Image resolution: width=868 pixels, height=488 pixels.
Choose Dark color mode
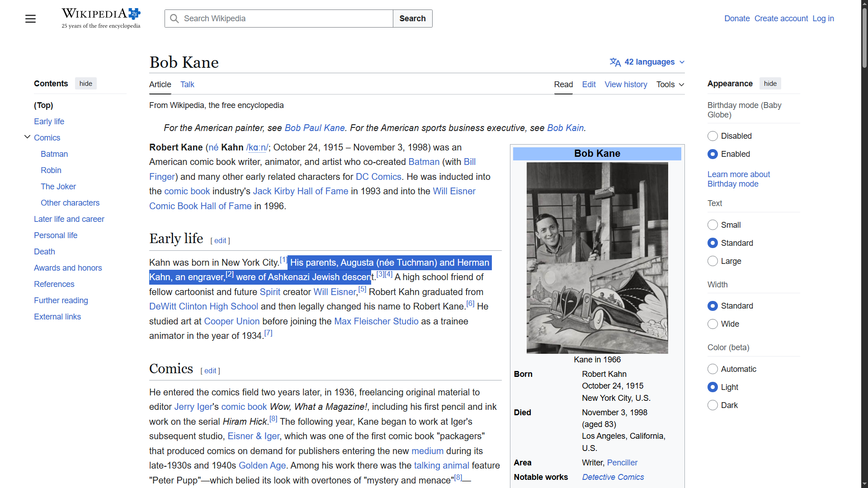coord(712,405)
